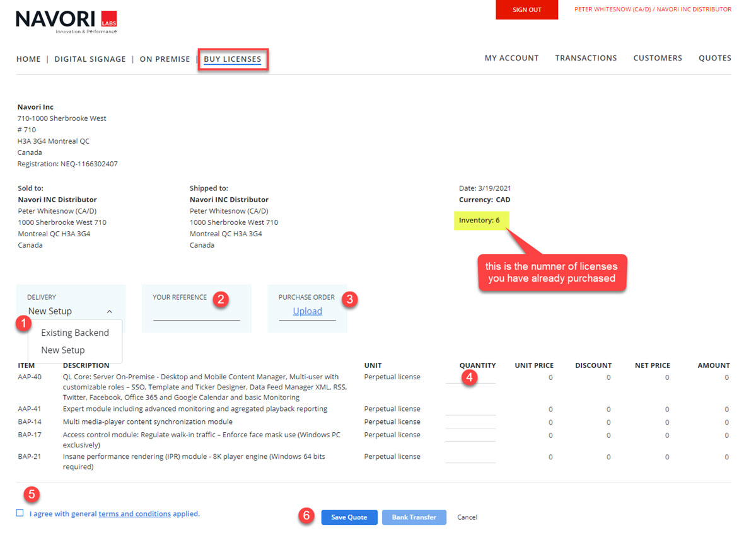
Task: Click the Bank Transfer button
Action: pos(414,517)
